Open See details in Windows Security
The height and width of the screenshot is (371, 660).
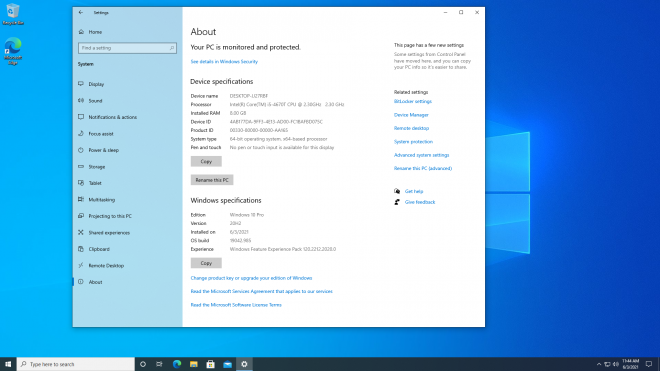click(224, 61)
